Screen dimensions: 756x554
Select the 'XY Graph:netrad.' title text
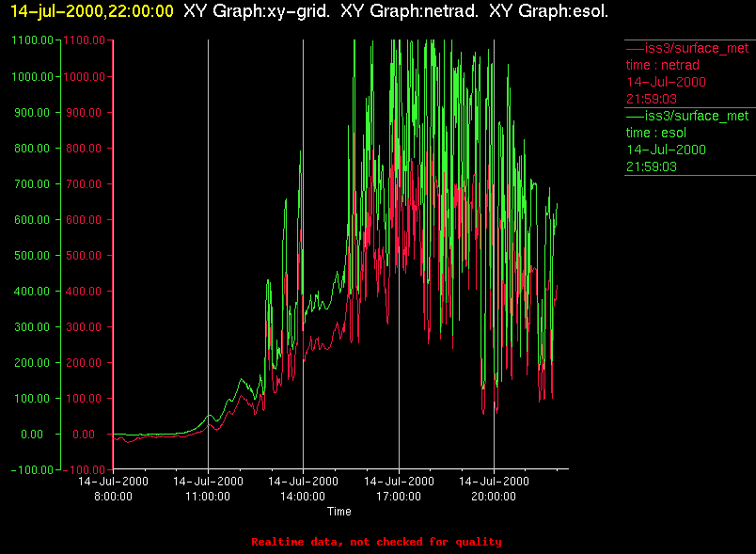pyautogui.click(x=409, y=11)
